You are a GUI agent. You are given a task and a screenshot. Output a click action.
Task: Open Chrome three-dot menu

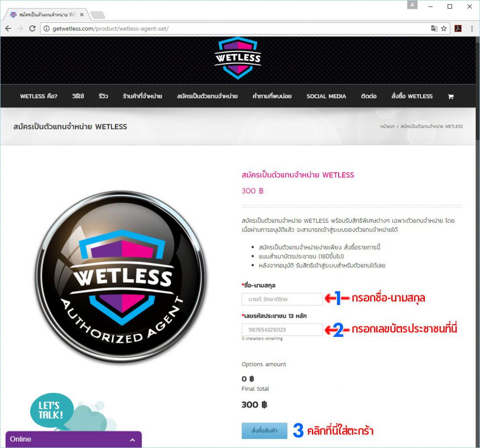pos(472,28)
